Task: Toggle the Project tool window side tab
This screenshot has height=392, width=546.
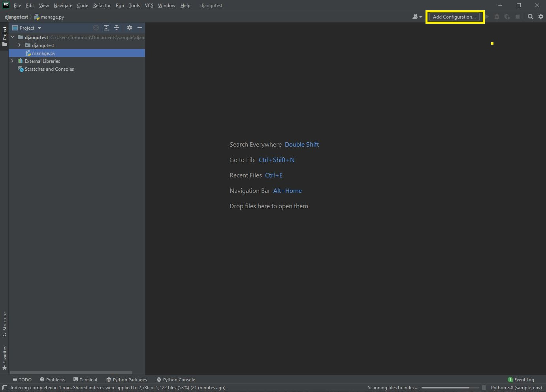Action: 5,36
